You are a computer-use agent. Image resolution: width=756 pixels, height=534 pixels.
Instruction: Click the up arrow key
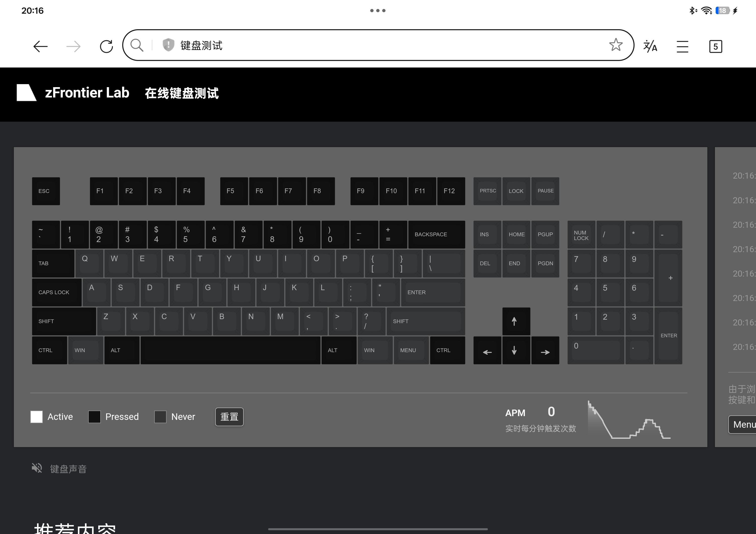516,321
